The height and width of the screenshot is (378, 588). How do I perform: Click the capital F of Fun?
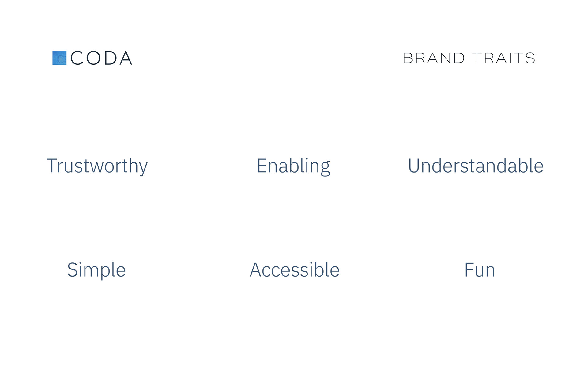469,270
